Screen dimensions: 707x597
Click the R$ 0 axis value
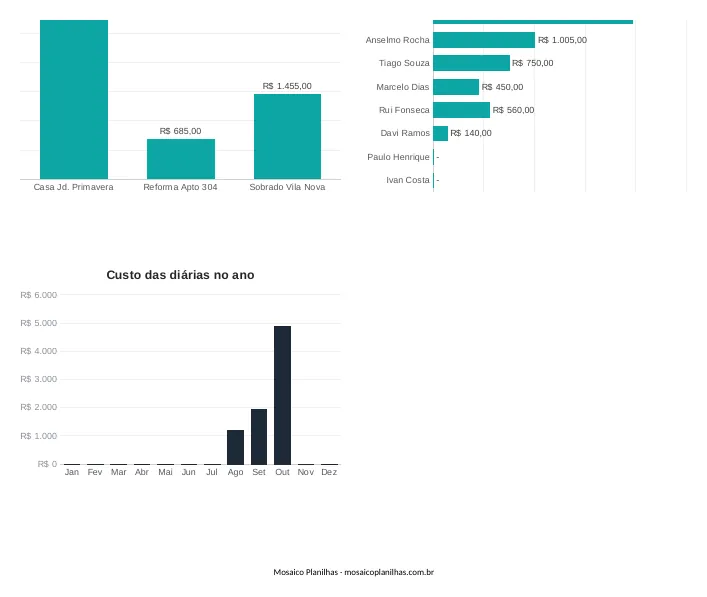[x=47, y=464]
